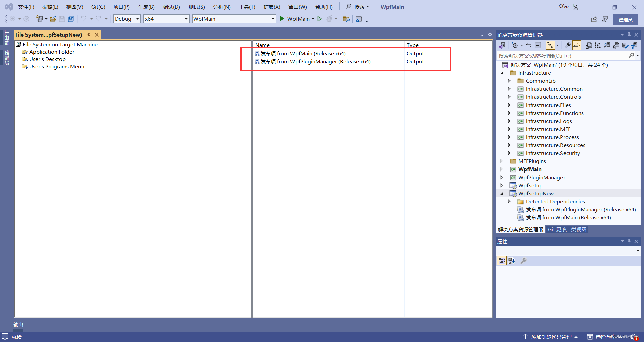The image size is (644, 342).
Task: Open the 工具(T) tools menu
Action: click(x=247, y=7)
